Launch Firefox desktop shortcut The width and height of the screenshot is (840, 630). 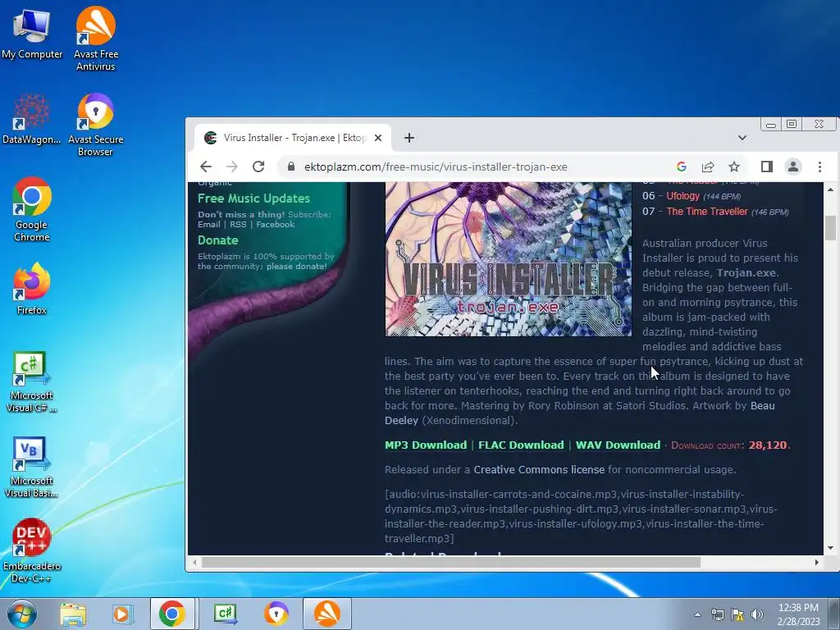[32, 288]
